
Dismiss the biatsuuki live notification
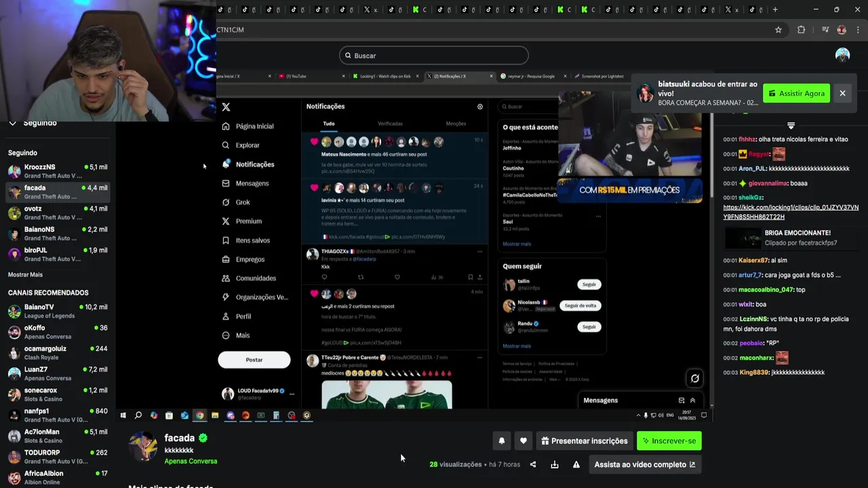(842, 94)
